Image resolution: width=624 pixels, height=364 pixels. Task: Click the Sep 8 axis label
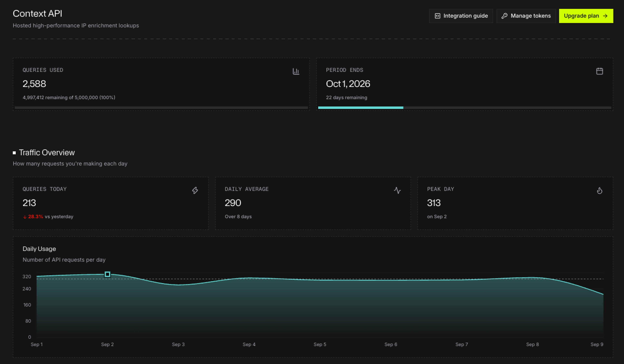click(x=533, y=345)
